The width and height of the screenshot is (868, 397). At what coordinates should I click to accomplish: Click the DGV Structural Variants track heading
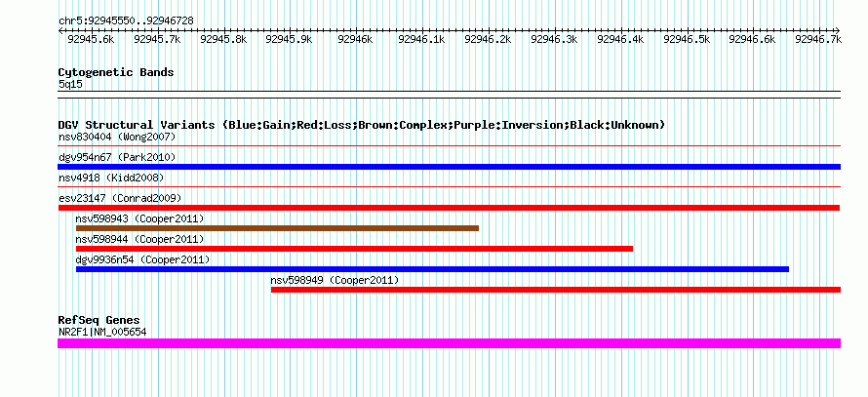click(x=362, y=125)
